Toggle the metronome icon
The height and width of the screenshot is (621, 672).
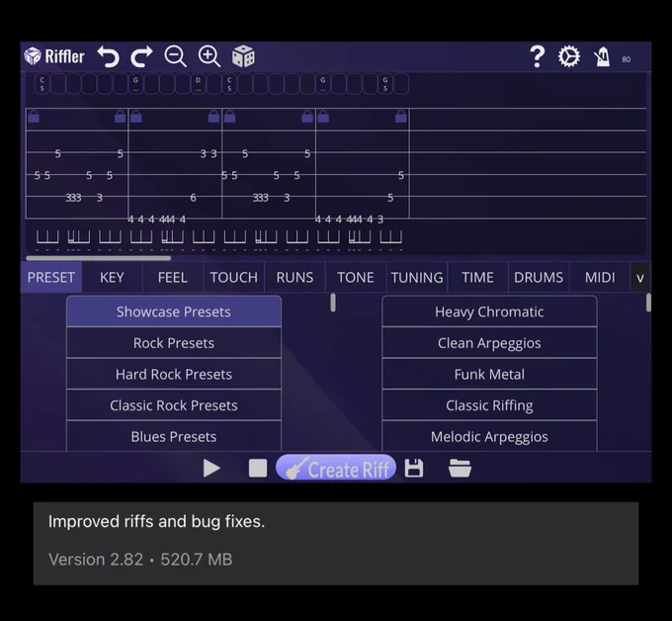point(602,56)
